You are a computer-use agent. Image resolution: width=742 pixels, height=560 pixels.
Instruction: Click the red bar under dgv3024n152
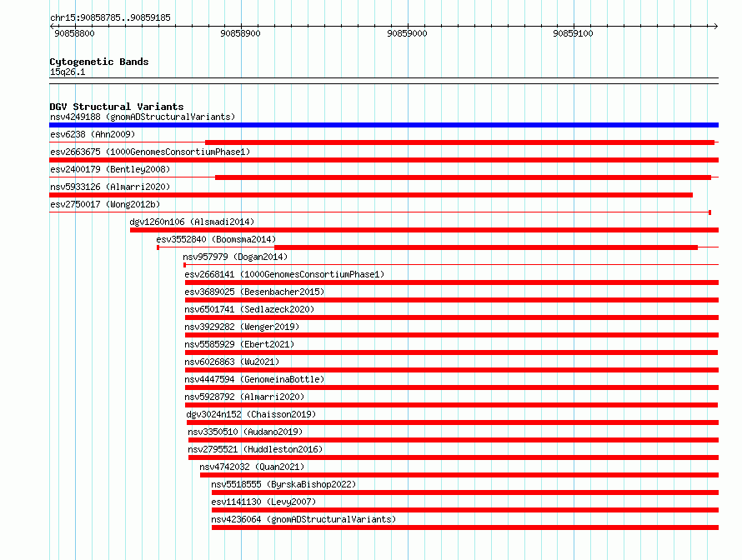tap(453, 422)
